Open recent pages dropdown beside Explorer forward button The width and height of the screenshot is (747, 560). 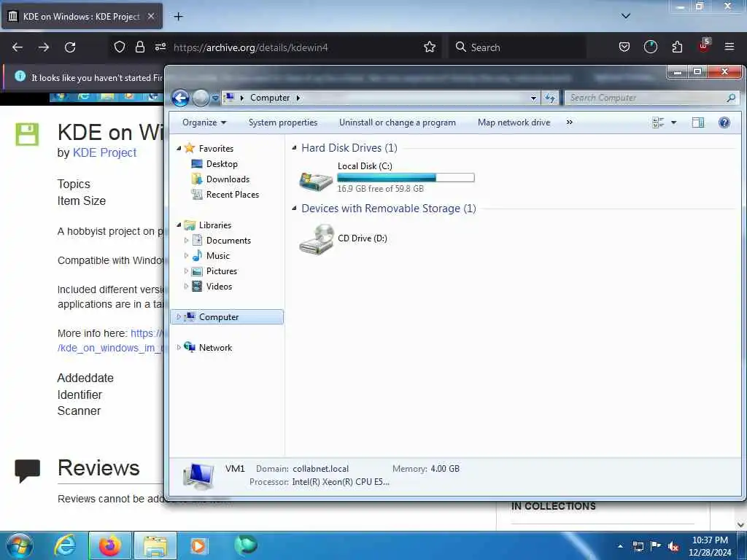pos(215,98)
